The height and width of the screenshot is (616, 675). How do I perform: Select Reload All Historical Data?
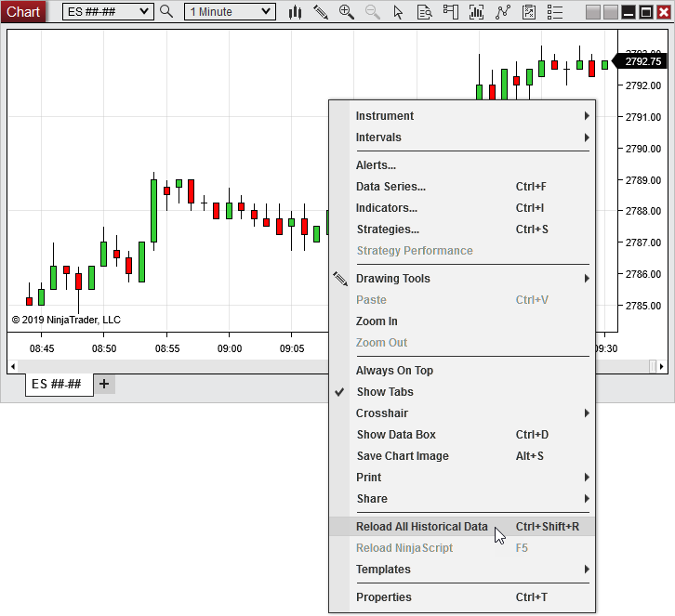pyautogui.click(x=421, y=527)
